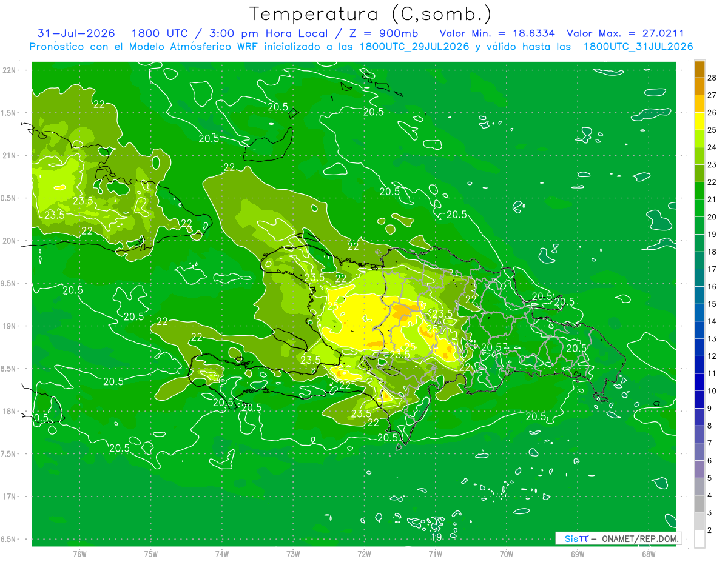Click the white legend swatch below 2
The width and height of the screenshot is (728, 562).
pyautogui.click(x=699, y=540)
